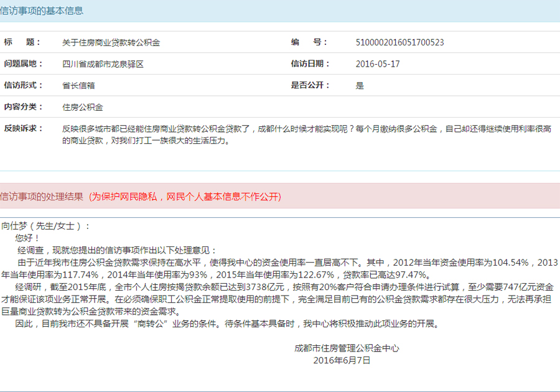Click the location value 四川省成都市龙泉驿区

tap(103, 64)
